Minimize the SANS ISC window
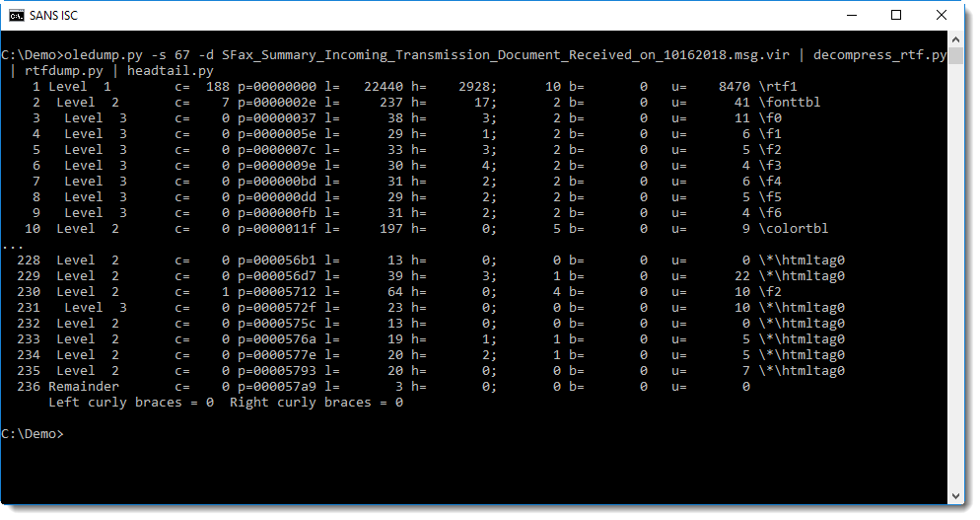Image resolution: width=980 pixels, height=520 pixels. click(x=851, y=15)
